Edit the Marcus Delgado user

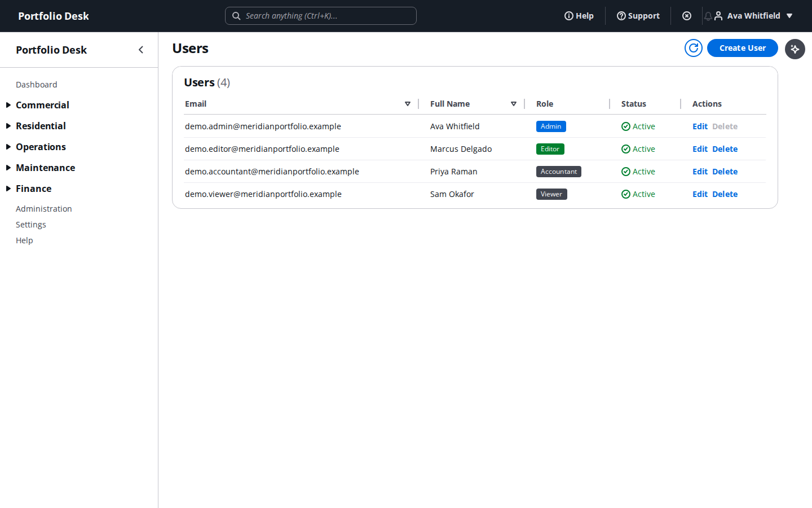click(x=700, y=149)
